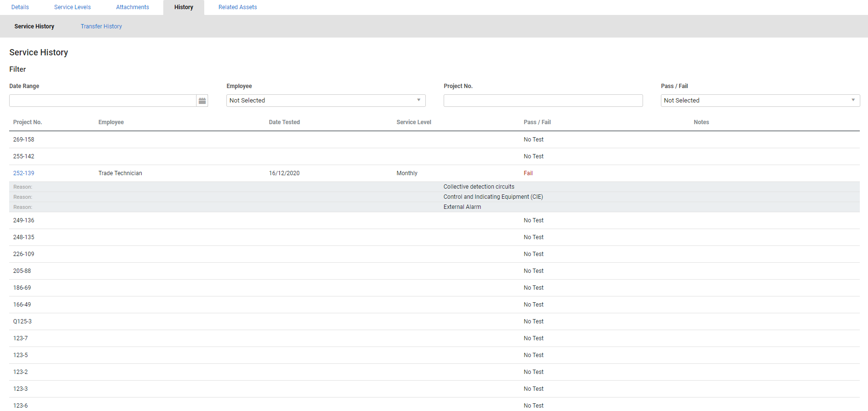Click the Pass / Fail column header
Viewport: 868px width, 411px height.
click(x=537, y=122)
